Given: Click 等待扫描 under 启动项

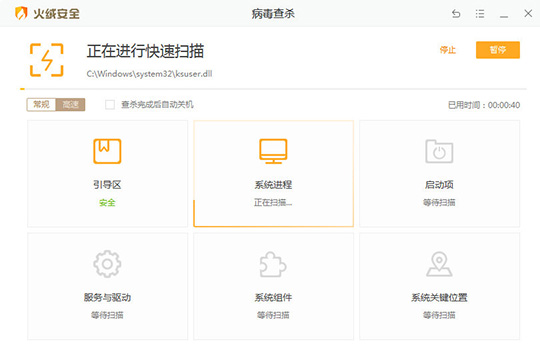Looking at the screenshot, I should point(439,203).
